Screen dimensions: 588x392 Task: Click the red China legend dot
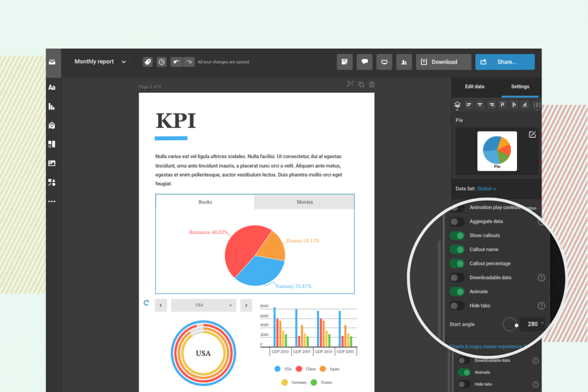pos(299,369)
